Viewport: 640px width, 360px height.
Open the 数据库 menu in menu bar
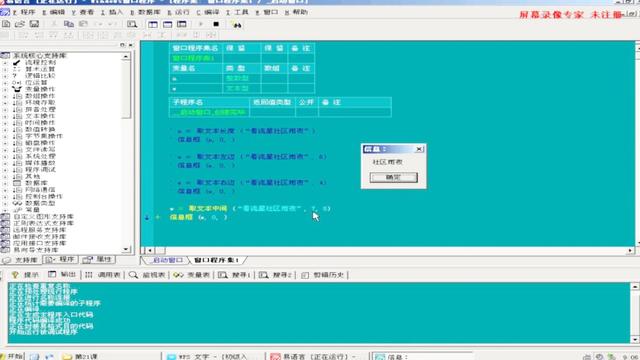click(145, 12)
